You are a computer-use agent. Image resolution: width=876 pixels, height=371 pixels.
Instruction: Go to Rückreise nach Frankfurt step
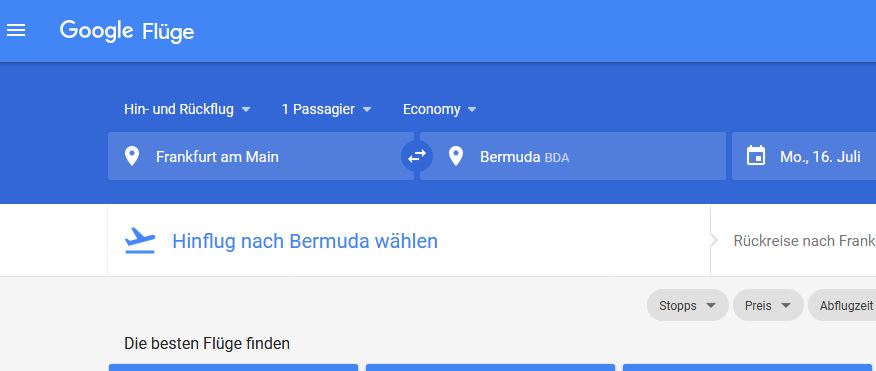(804, 241)
